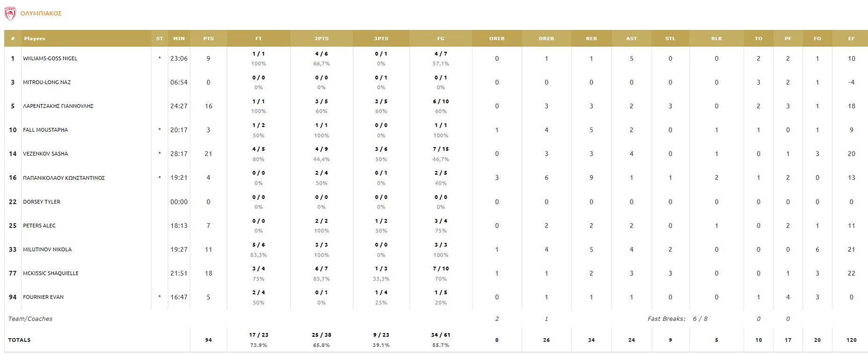Open the ΟΛΥΜΠΙΑΚΟΣ team link
The height and width of the screenshot is (354, 868).
click(x=41, y=14)
